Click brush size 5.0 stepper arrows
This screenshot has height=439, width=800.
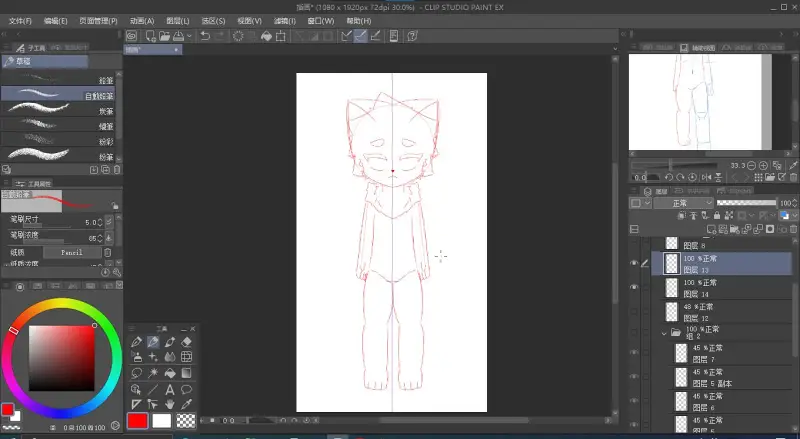click(100, 223)
